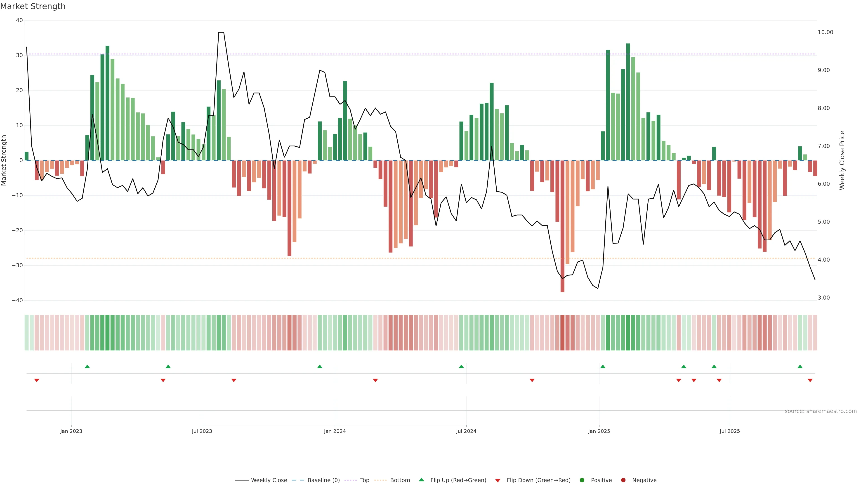
Task: Click the Market Strength chart title
Action: pyautogui.click(x=33, y=6)
